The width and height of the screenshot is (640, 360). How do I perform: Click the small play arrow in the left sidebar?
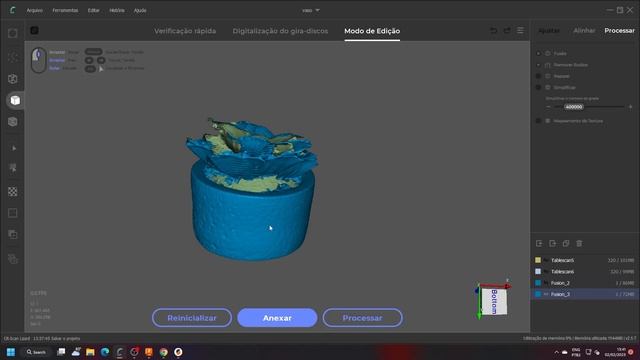coord(14,148)
